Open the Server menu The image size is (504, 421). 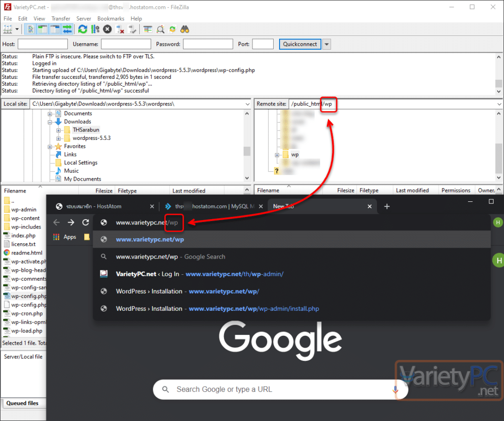pyautogui.click(x=84, y=19)
